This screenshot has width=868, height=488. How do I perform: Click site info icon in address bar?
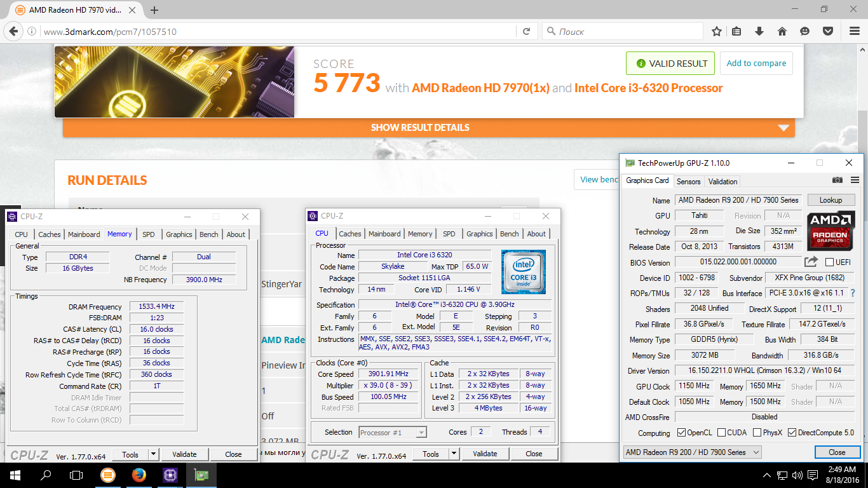32,31
